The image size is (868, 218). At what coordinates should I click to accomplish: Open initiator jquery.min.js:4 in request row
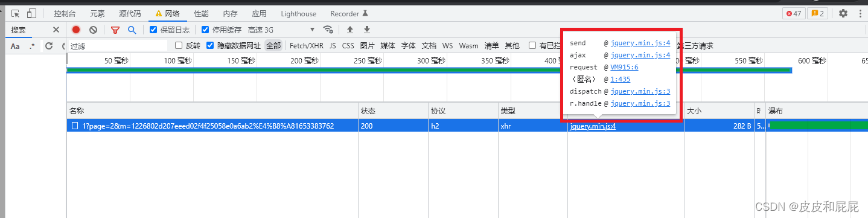592,126
